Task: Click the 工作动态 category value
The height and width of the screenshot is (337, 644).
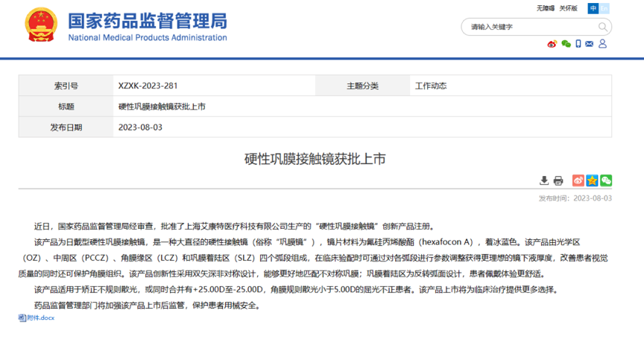Action: pyautogui.click(x=431, y=86)
